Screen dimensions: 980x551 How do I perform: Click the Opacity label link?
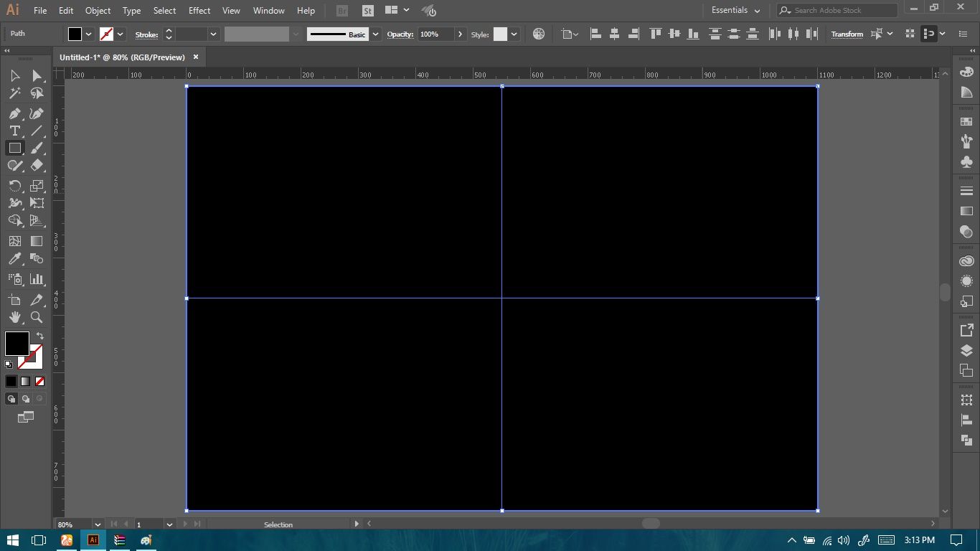[x=400, y=34]
